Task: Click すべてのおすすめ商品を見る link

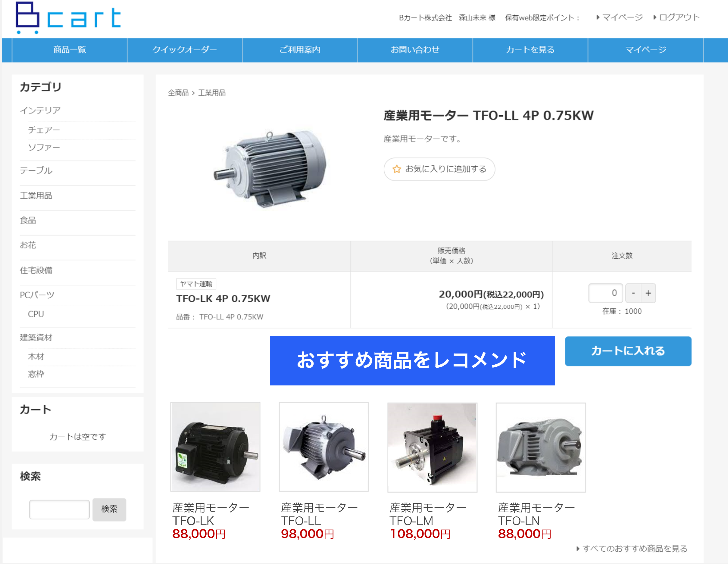Action: (632, 549)
